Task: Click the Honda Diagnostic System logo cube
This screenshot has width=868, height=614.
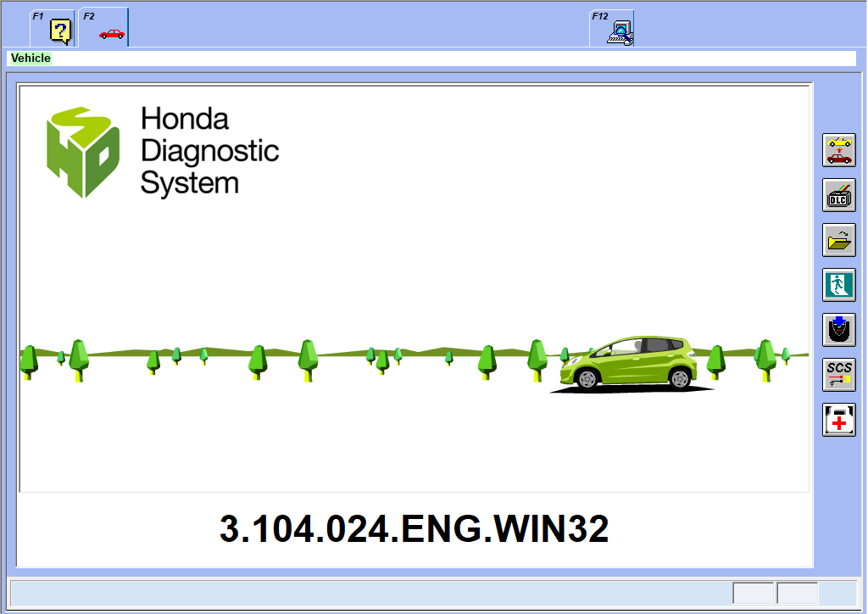Action: pyautogui.click(x=83, y=153)
